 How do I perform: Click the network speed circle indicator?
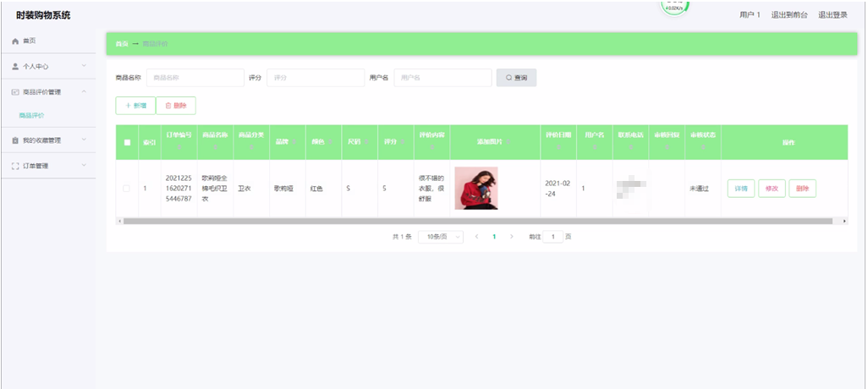[674, 7]
